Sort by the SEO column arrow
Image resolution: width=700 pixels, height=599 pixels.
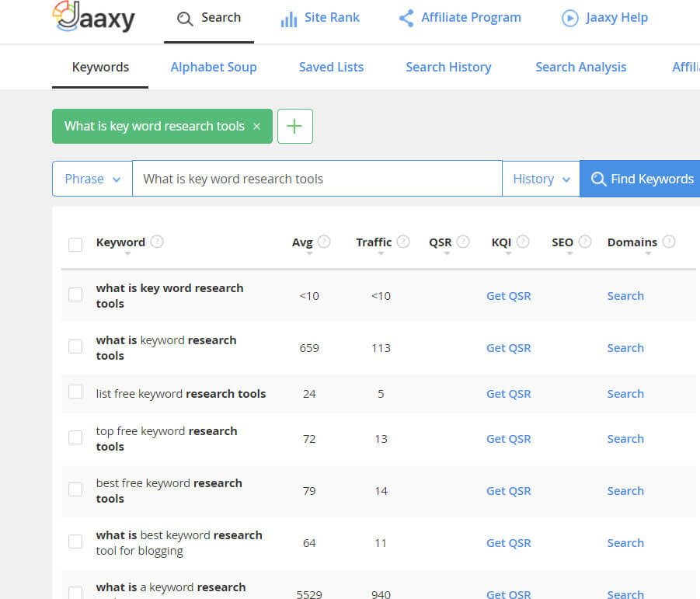[569, 253]
